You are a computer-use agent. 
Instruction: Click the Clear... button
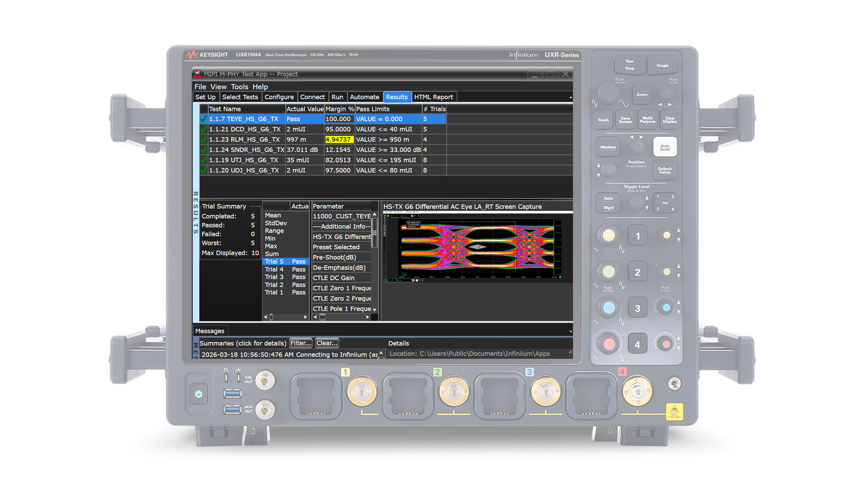pyautogui.click(x=327, y=343)
